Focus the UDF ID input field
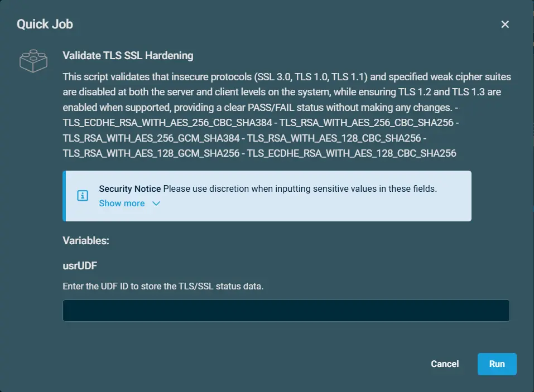 [x=286, y=311]
